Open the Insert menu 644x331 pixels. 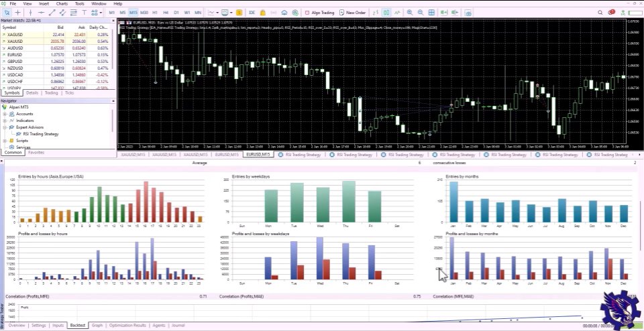(44, 3)
